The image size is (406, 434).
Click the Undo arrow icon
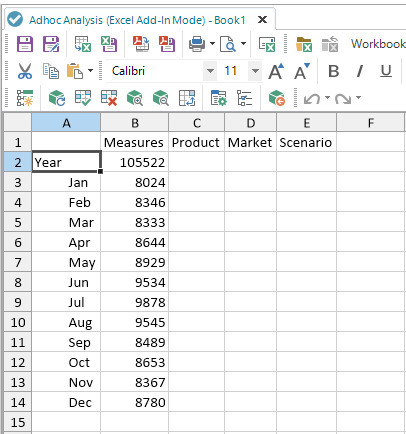click(x=312, y=99)
